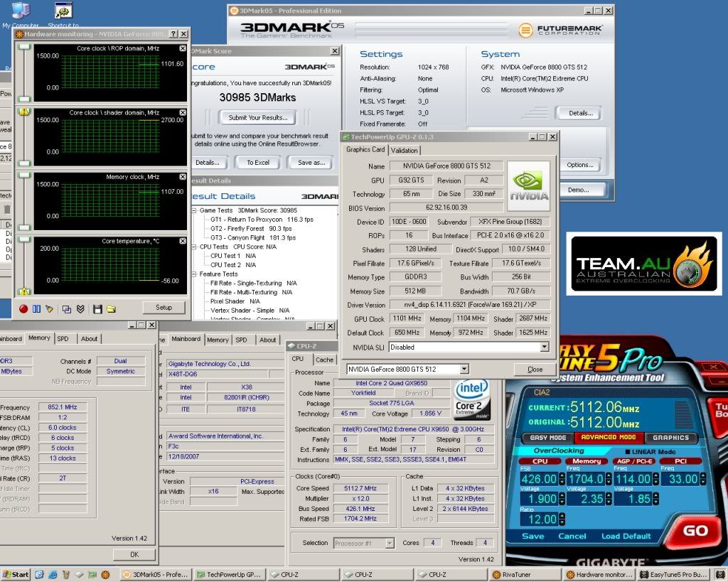The height and width of the screenshot is (582, 728).
Task: Adjust Memory Freq stepper in EasyTune5
Action: click(609, 479)
